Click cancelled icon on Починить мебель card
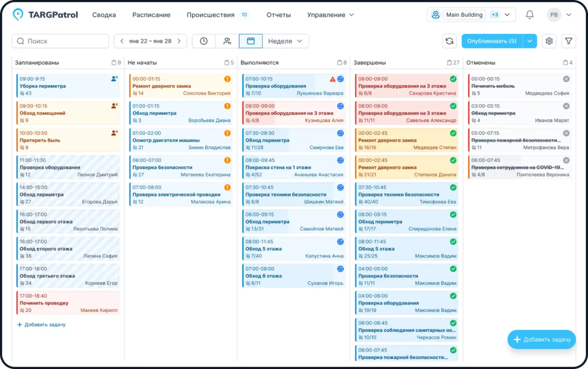The image size is (588, 369). click(x=566, y=79)
